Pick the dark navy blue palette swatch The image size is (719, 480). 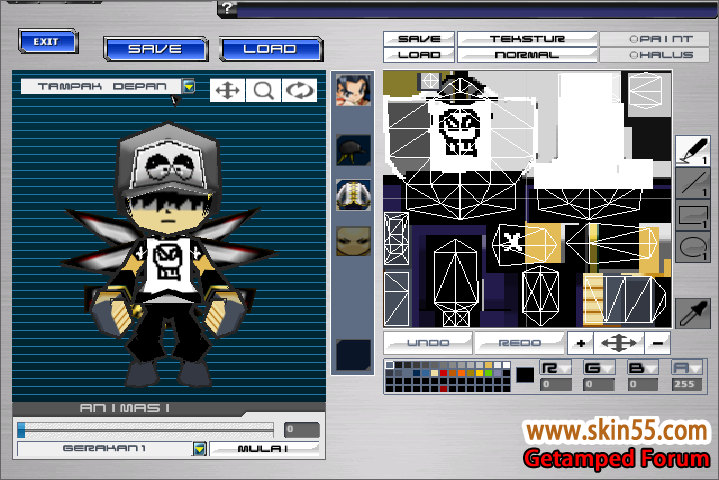click(416, 373)
